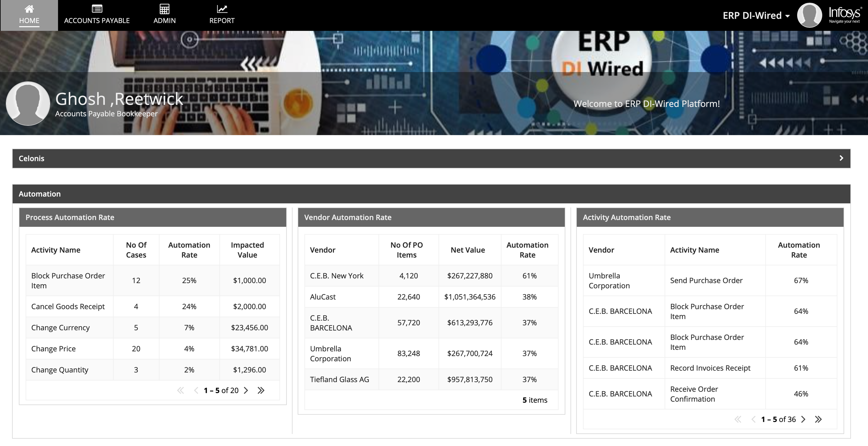The width and height of the screenshot is (868, 446).
Task: Click the Accounts Payable list icon
Action: pyautogui.click(x=97, y=9)
